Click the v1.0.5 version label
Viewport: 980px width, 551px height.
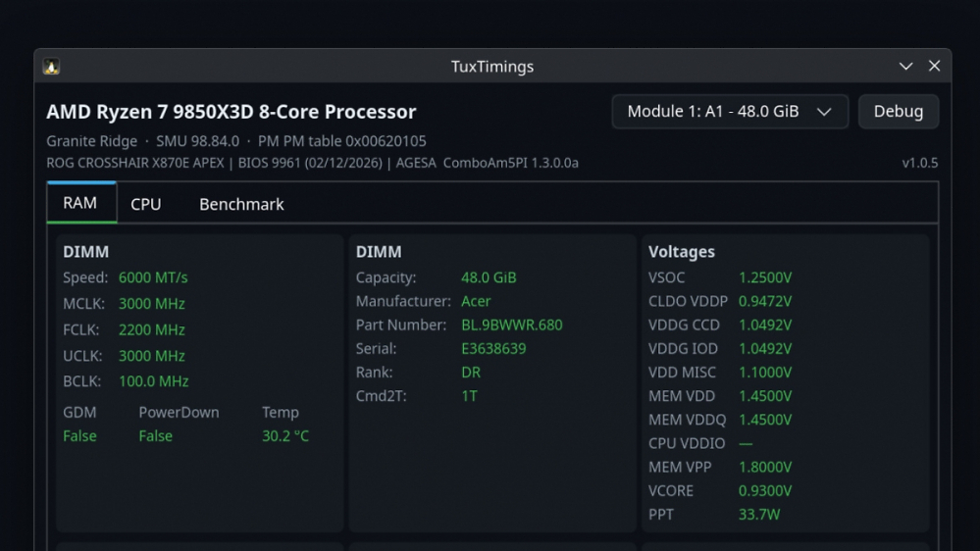(919, 163)
